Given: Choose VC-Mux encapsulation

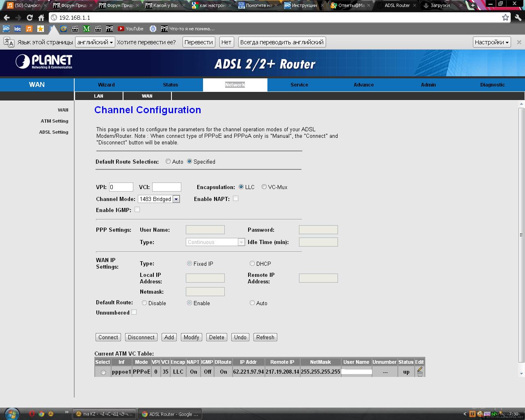Looking at the screenshot, I should 264,187.
